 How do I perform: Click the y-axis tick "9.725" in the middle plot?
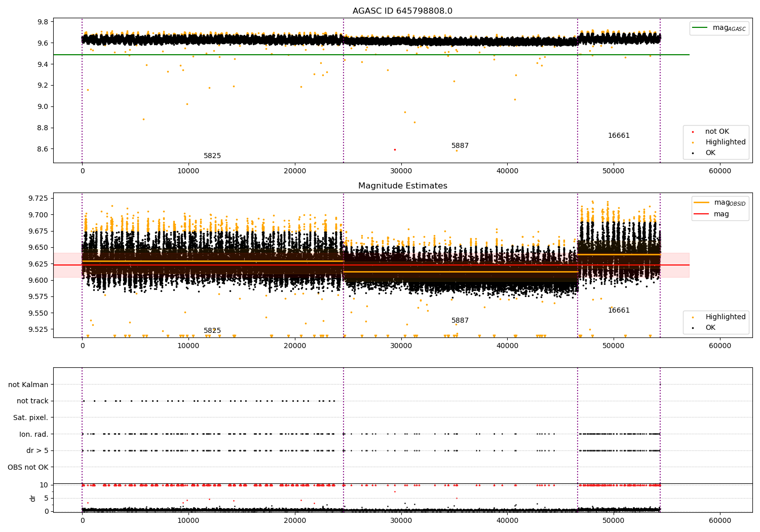[39, 199]
